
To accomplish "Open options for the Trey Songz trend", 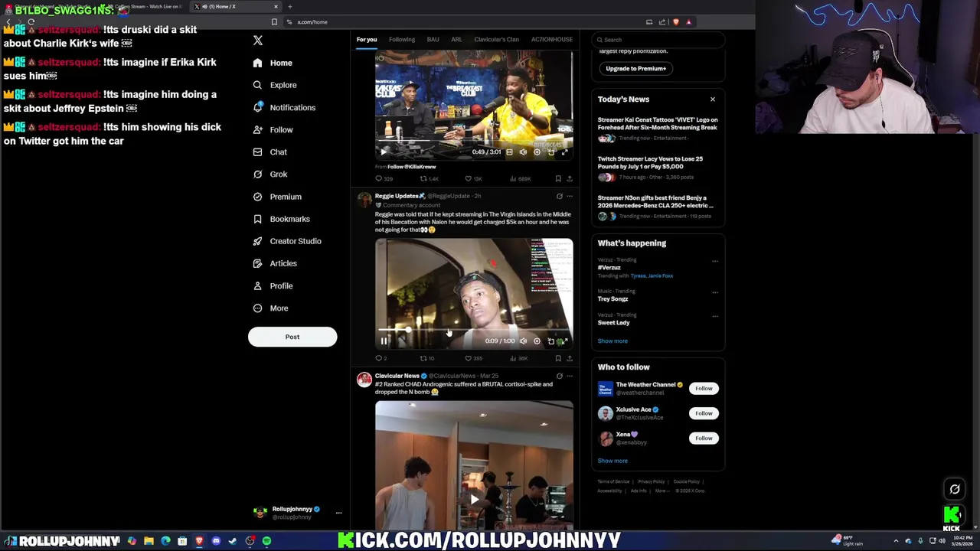I will coord(715,292).
